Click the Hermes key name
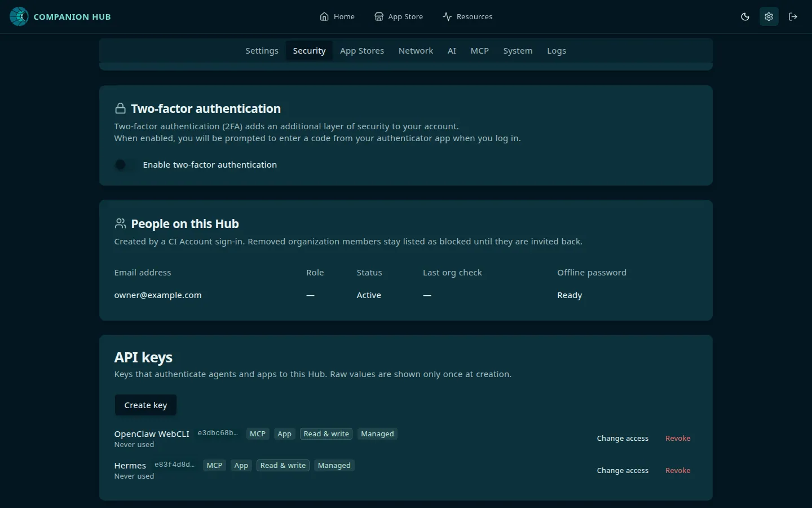812x508 pixels. (x=130, y=466)
